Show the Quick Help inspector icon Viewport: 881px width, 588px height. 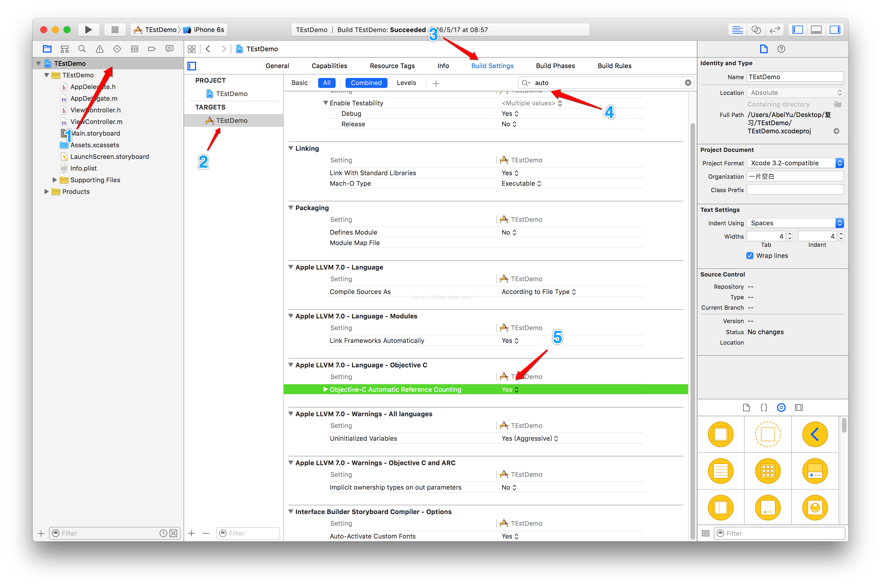click(x=781, y=49)
